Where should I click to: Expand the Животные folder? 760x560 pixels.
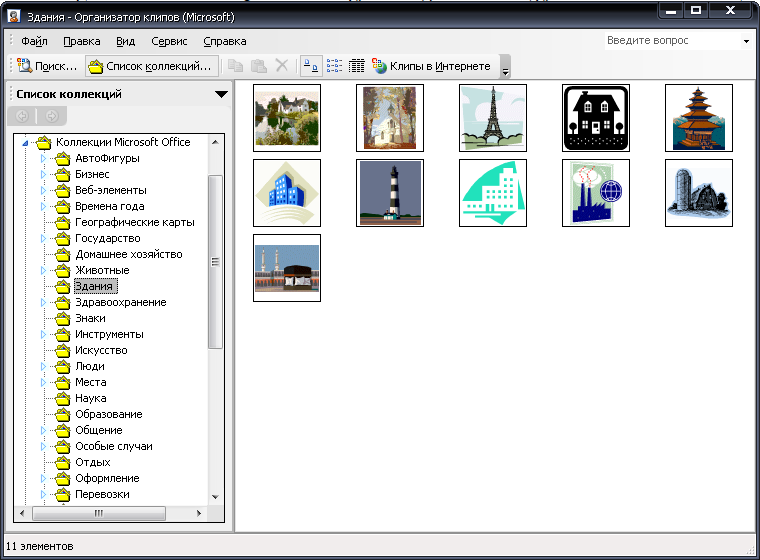tap(43, 271)
